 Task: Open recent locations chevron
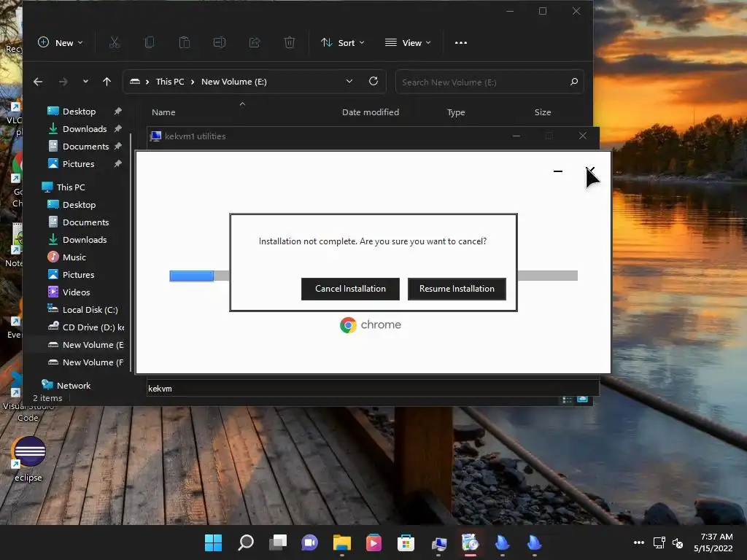[86, 82]
